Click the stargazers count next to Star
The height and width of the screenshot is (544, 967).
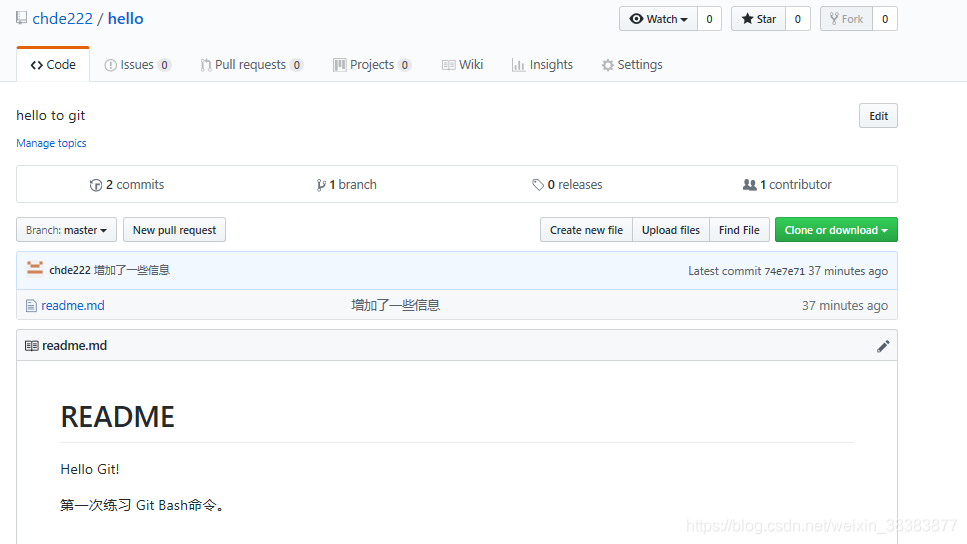click(x=797, y=19)
